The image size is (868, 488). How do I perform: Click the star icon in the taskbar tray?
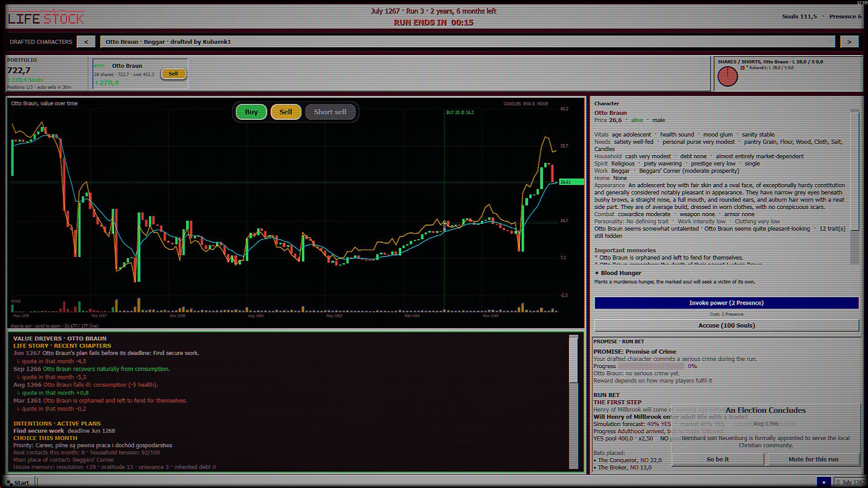click(824, 483)
